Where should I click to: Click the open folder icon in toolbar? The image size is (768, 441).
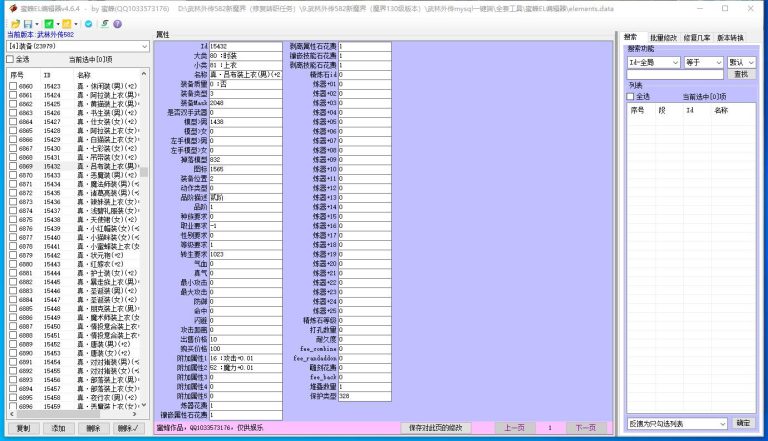pyautogui.click(x=13, y=23)
